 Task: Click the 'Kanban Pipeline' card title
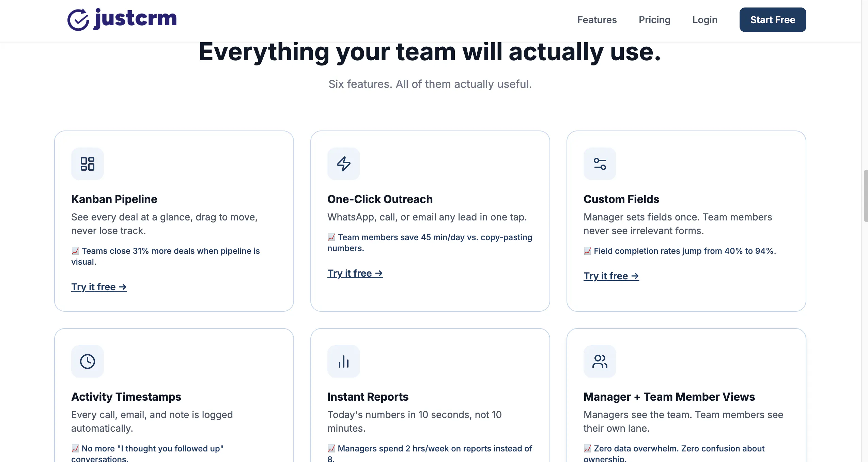click(x=114, y=199)
